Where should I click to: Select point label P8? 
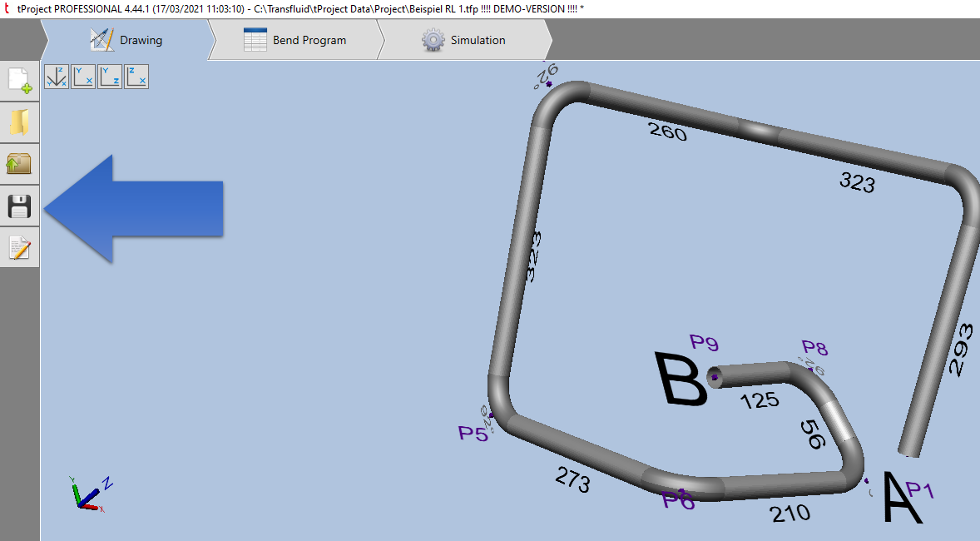click(814, 347)
